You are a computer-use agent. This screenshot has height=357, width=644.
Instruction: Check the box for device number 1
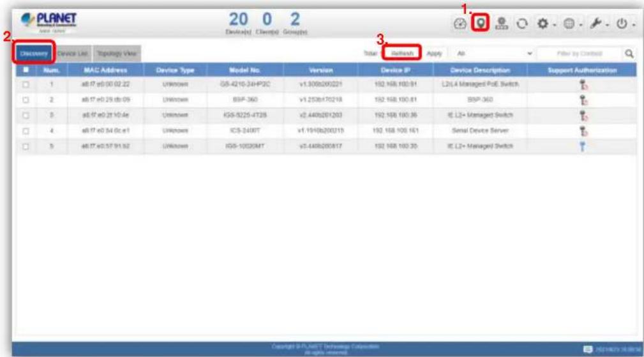26,85
